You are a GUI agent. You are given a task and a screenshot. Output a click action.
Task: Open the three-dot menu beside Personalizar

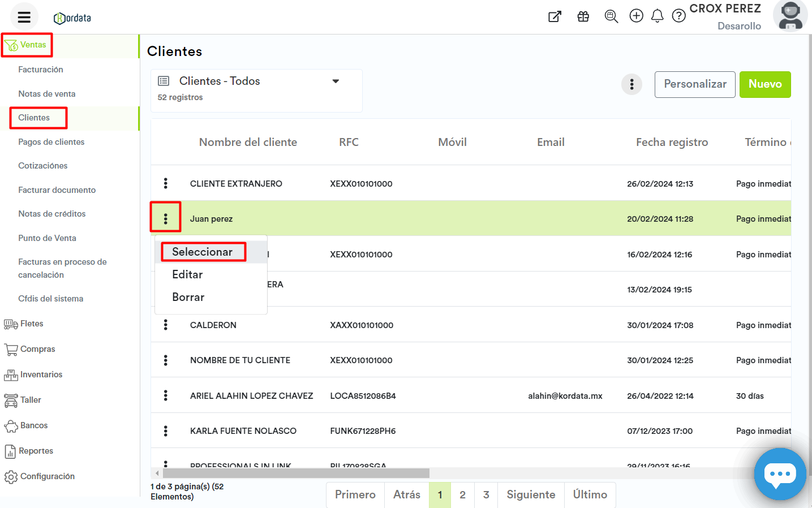pos(631,84)
